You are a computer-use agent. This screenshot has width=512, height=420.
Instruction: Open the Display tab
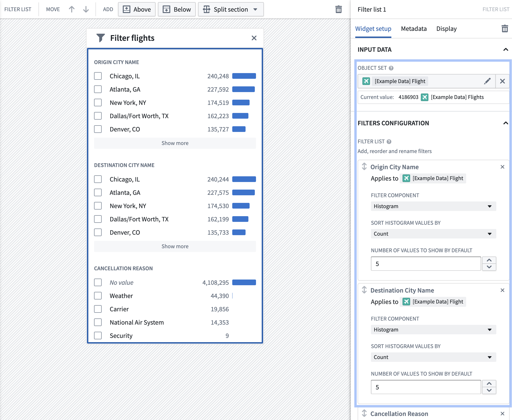(x=446, y=28)
